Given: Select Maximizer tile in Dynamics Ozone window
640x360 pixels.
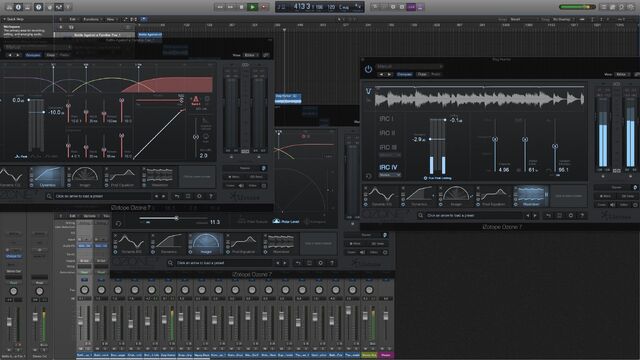Looking at the screenshot, I should point(160,177).
